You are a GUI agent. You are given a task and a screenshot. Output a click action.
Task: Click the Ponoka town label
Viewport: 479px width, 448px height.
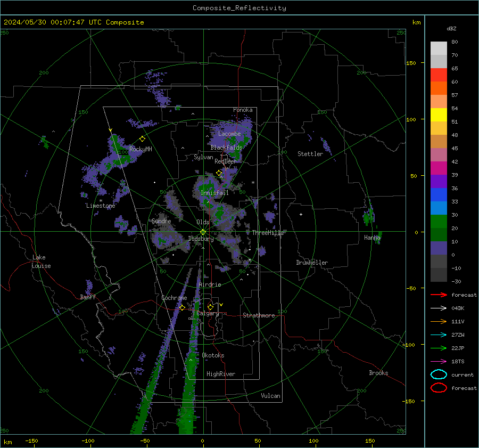(243, 110)
